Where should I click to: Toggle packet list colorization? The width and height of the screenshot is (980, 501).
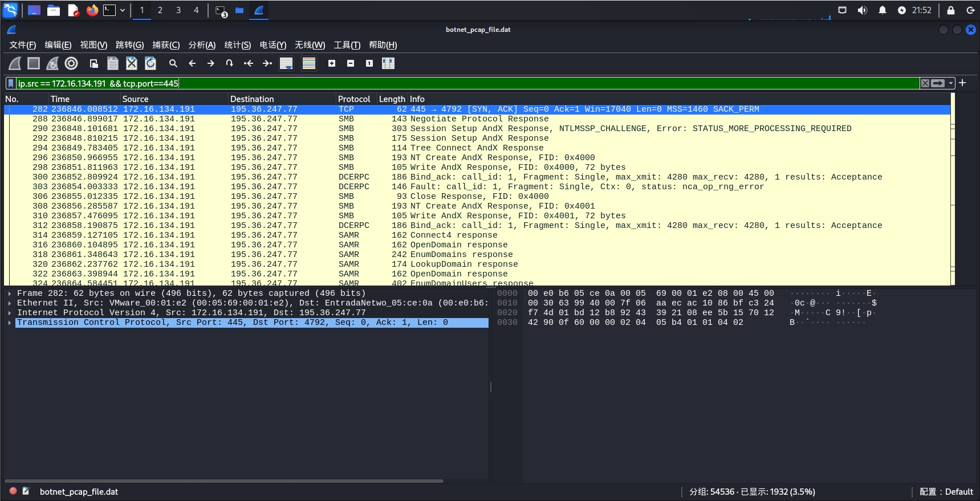pos(309,63)
